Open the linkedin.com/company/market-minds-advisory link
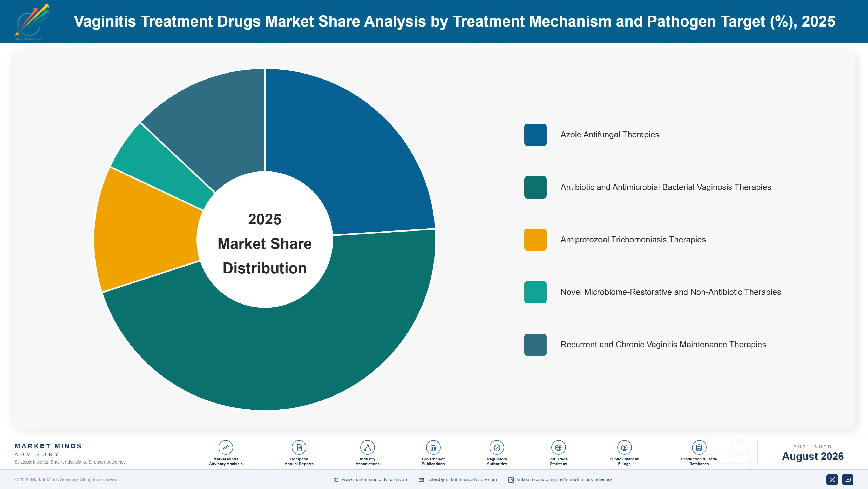The width and height of the screenshot is (868, 489). tap(564, 480)
